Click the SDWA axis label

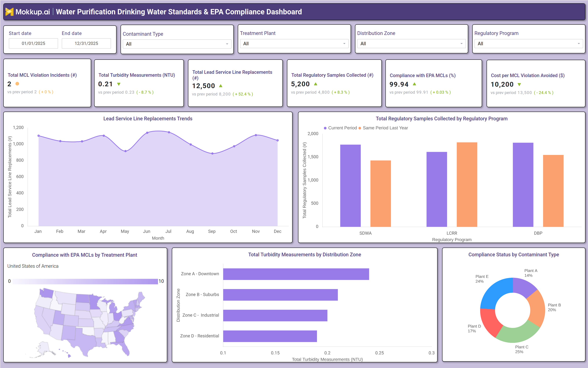[x=365, y=233]
